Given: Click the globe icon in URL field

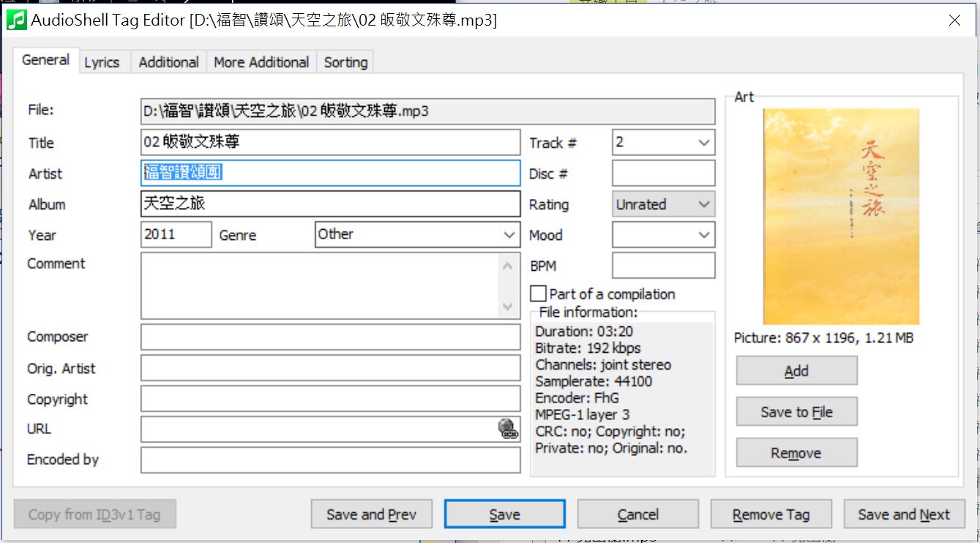Looking at the screenshot, I should point(508,429).
